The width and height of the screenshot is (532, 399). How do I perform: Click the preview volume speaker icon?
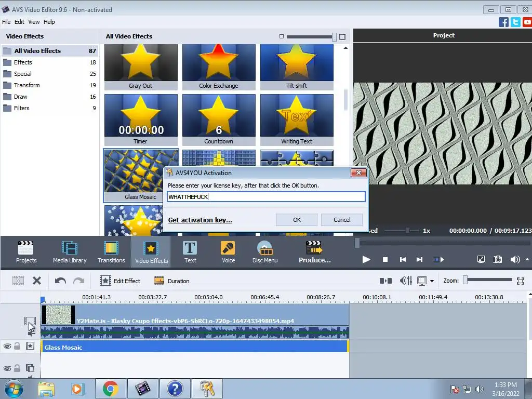click(515, 260)
